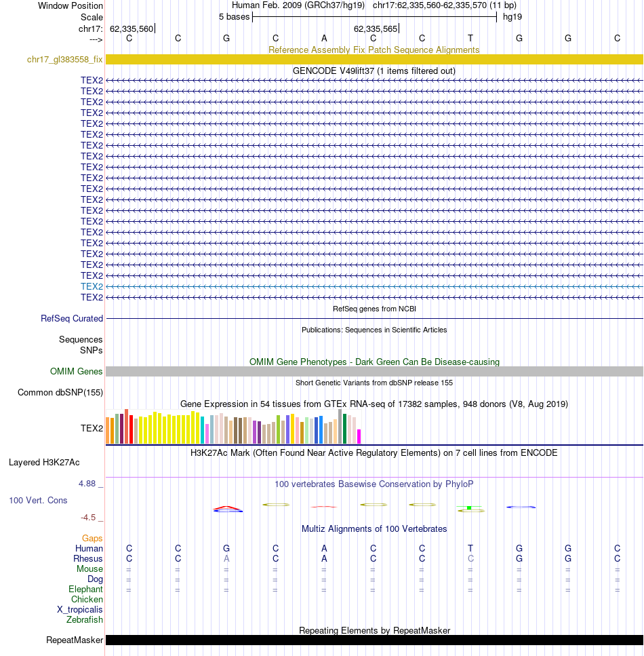644x656 pixels.
Task: Click the faded 'A' mismatch in Rhesus row
Action: (226, 558)
